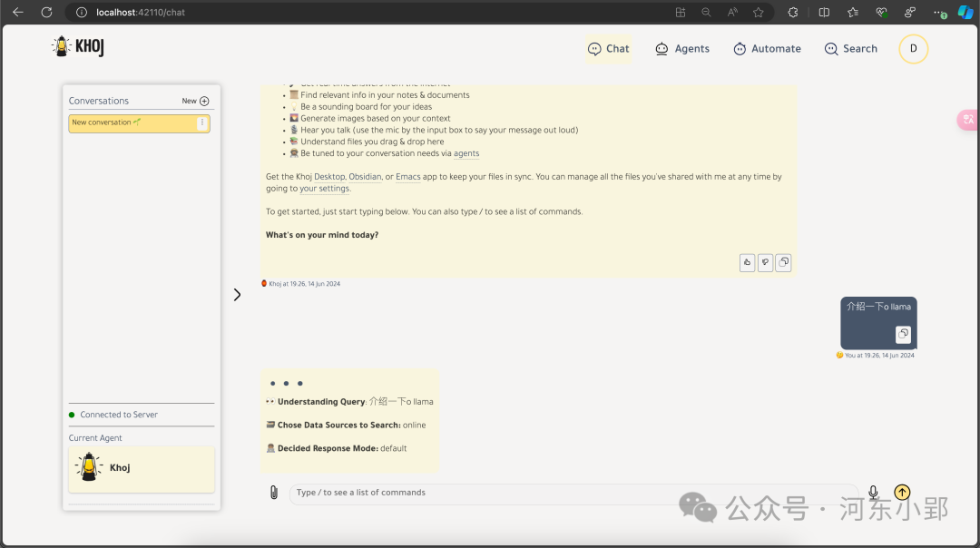Go back with the browser back arrow

point(18,12)
